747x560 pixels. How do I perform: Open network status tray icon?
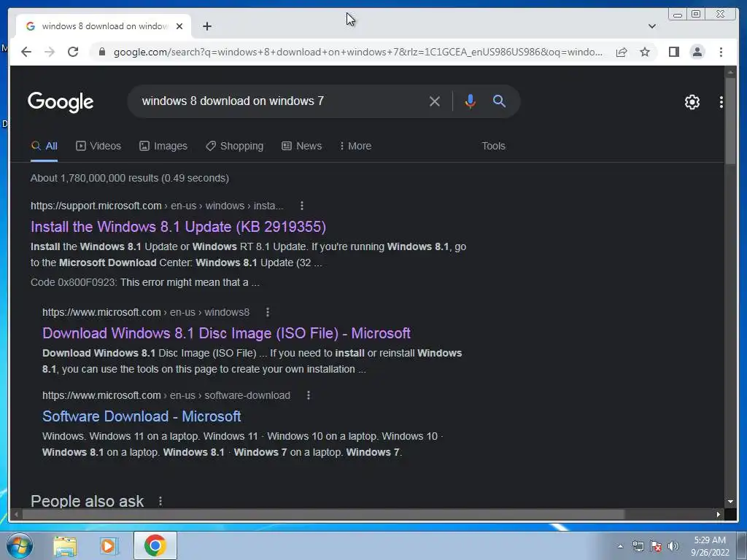pos(638,546)
